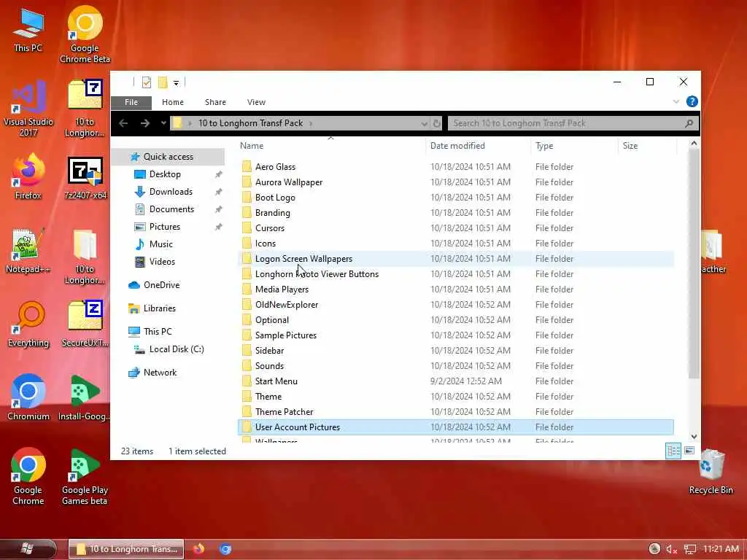Select the Icons folder icon
This screenshot has width=747, height=560.
[247, 244]
